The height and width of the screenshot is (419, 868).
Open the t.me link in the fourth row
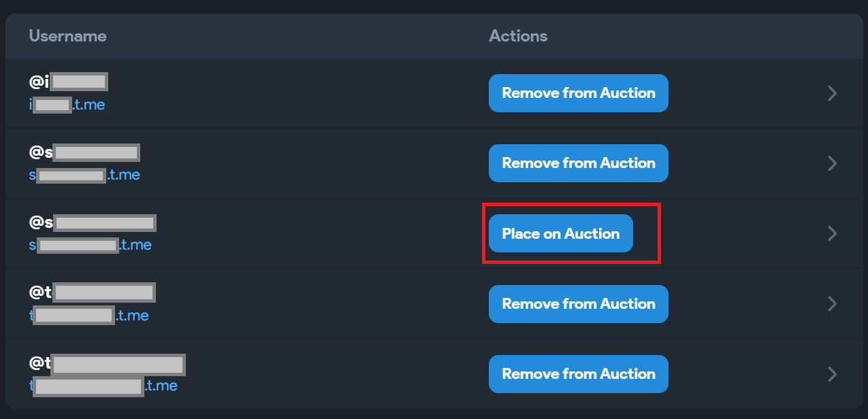coord(89,316)
